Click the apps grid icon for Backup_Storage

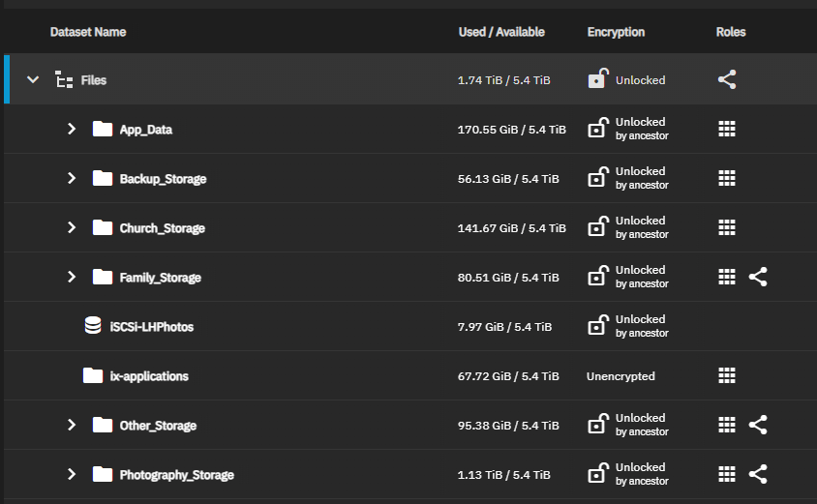click(x=727, y=178)
